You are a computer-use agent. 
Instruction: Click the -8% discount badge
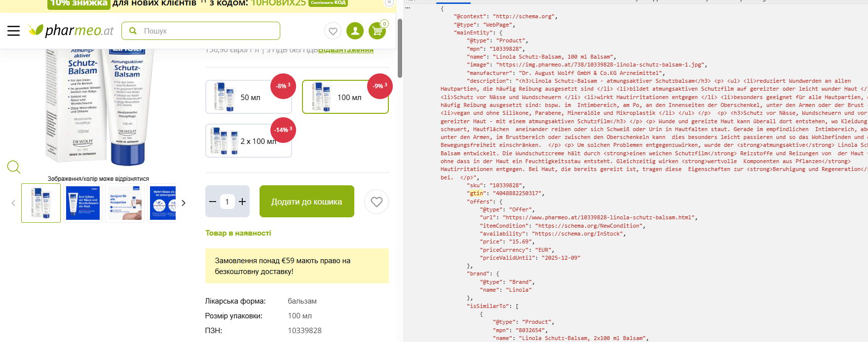283,86
